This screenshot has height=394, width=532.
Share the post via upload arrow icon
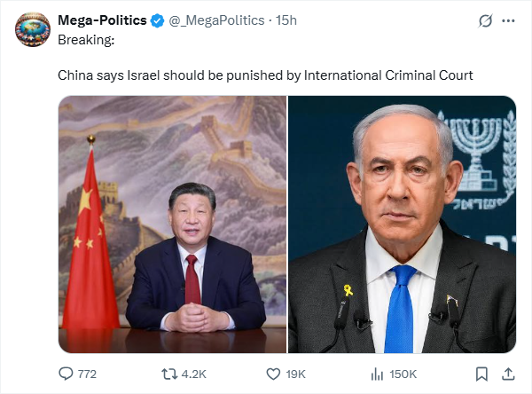[508, 374]
